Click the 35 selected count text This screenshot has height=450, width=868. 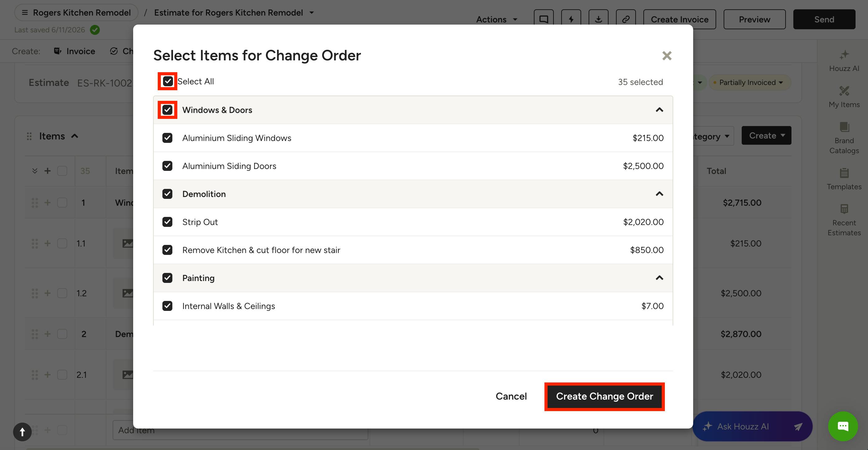coord(640,82)
